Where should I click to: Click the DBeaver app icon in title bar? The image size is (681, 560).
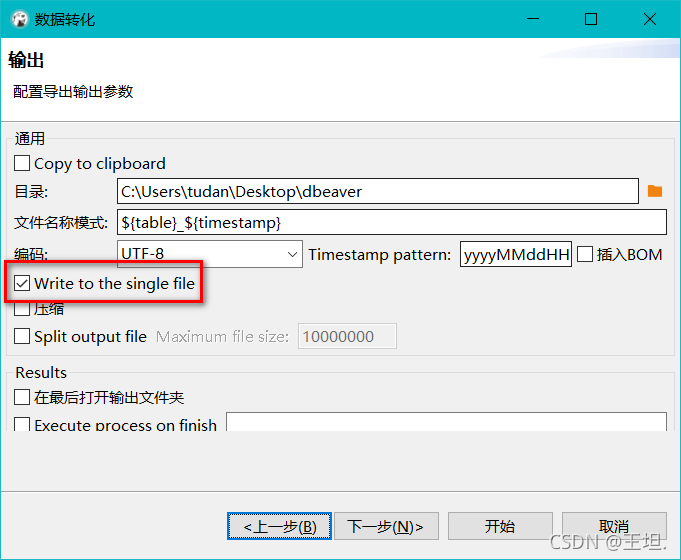click(x=18, y=19)
